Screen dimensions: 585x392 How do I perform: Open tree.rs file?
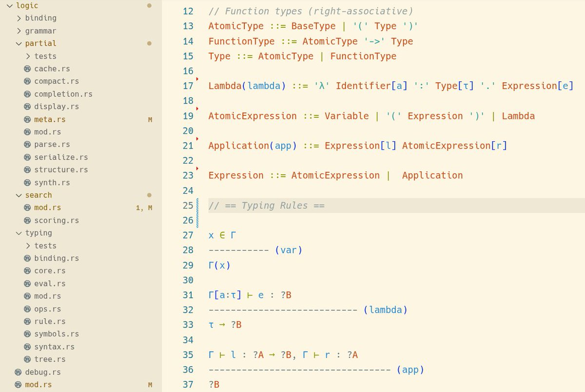tap(50, 360)
